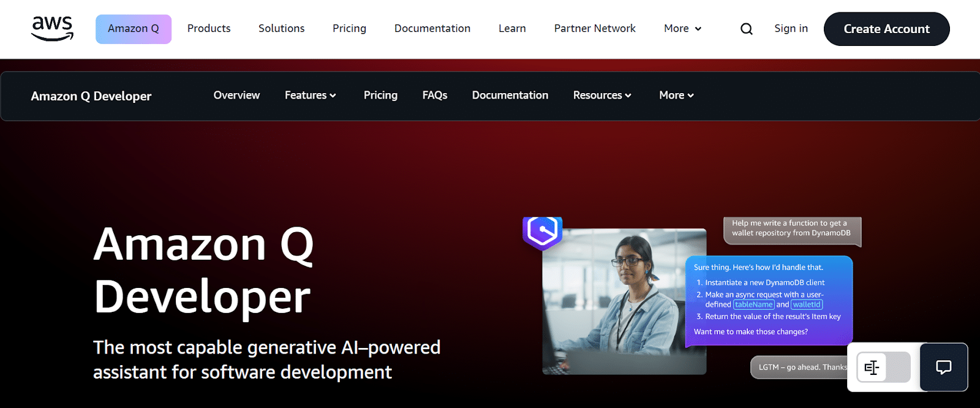Click the tableName code tag

754,304
